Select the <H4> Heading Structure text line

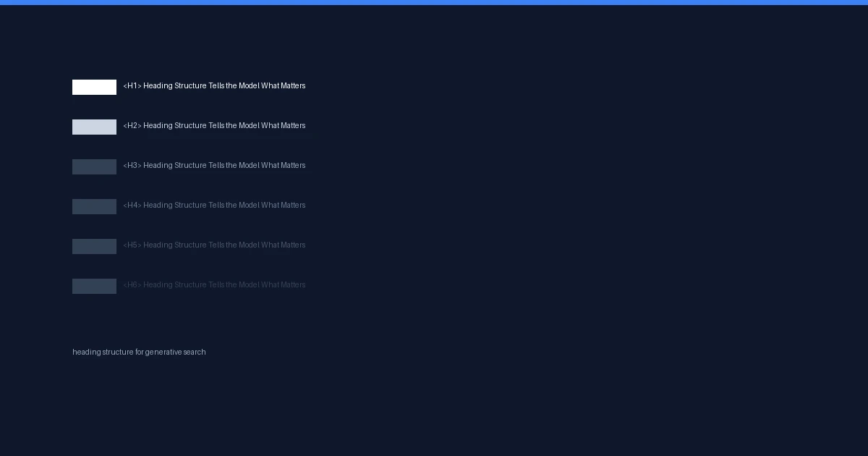tap(214, 206)
